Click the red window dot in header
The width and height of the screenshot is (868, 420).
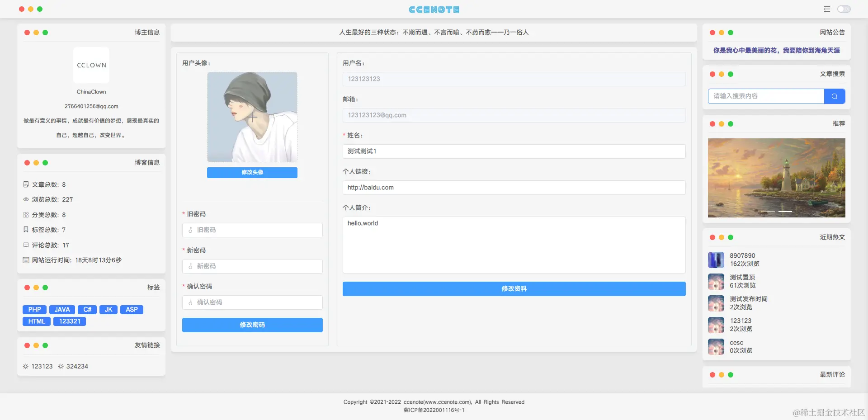22,9
